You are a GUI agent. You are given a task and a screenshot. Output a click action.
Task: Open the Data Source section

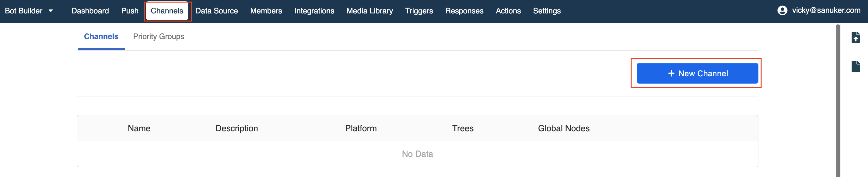(216, 11)
